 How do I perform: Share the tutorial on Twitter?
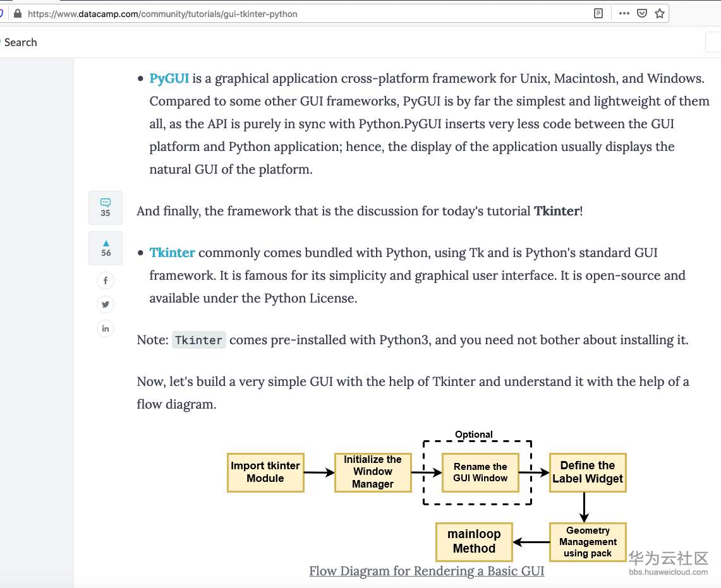pyautogui.click(x=106, y=304)
